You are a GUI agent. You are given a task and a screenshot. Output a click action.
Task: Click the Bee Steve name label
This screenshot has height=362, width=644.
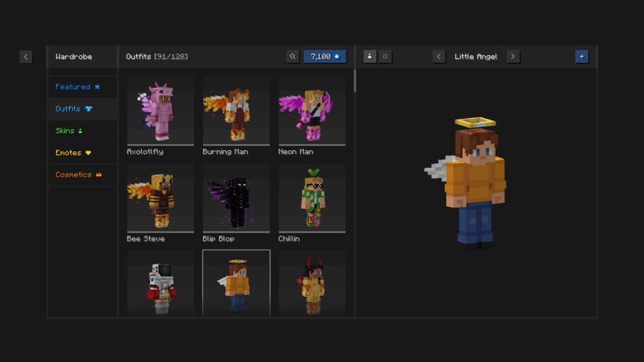146,239
